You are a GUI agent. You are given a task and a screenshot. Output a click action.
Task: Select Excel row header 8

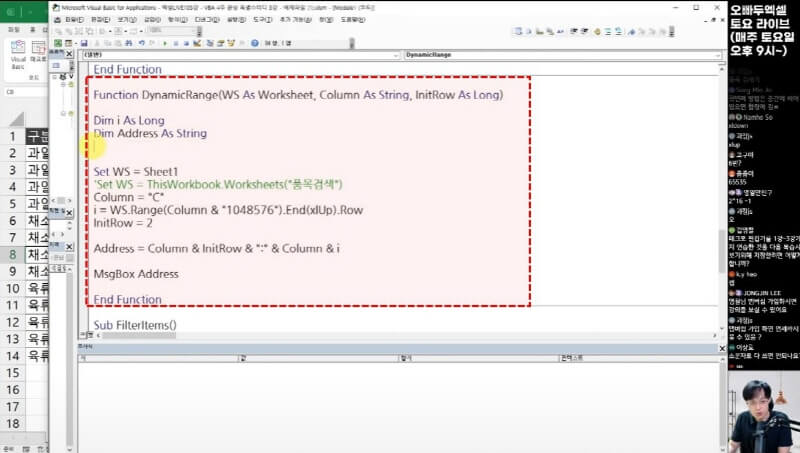pyautogui.click(x=12, y=254)
